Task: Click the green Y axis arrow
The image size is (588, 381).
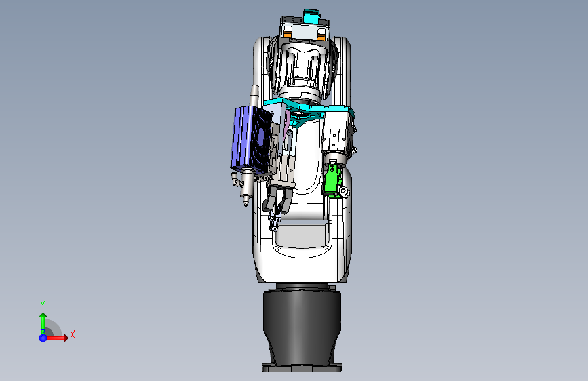Action: 43,323
